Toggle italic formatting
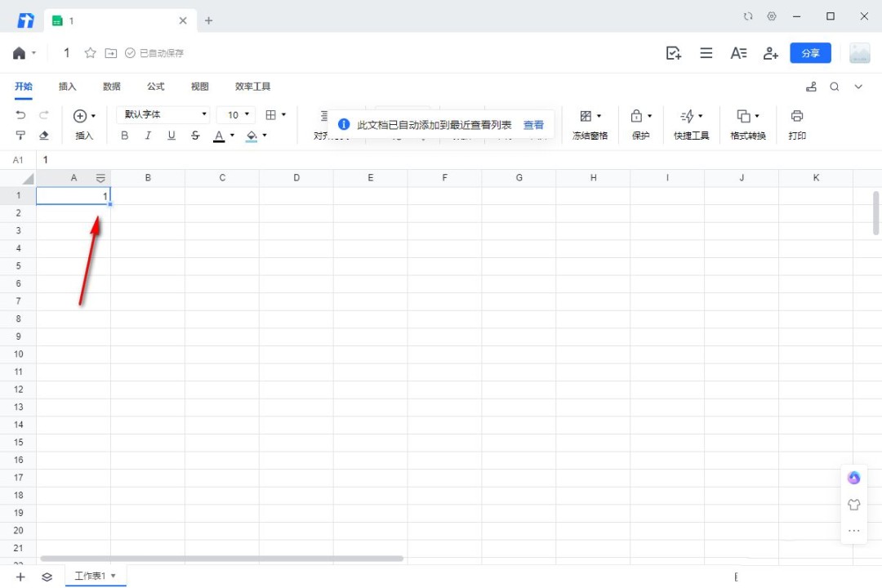882x588 pixels. pyautogui.click(x=148, y=136)
